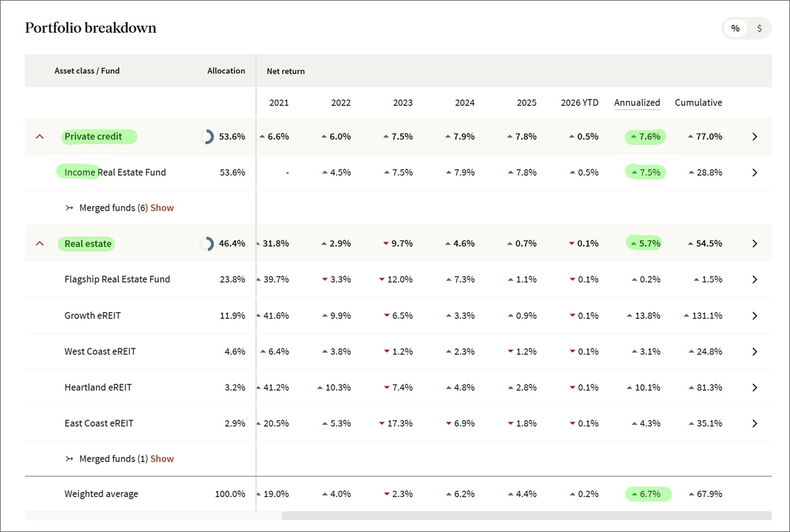Sort by the Annualized column header
Screen dimensions: 790x532
pos(637,103)
